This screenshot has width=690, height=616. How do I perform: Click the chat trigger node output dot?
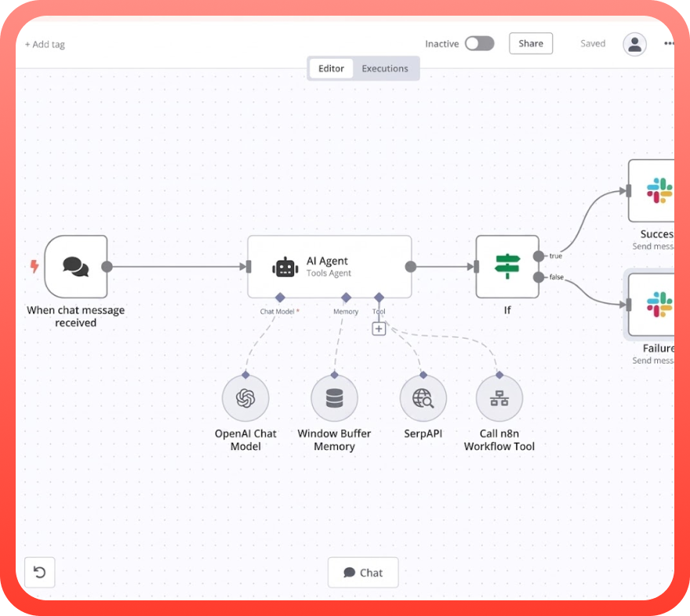pos(107,266)
